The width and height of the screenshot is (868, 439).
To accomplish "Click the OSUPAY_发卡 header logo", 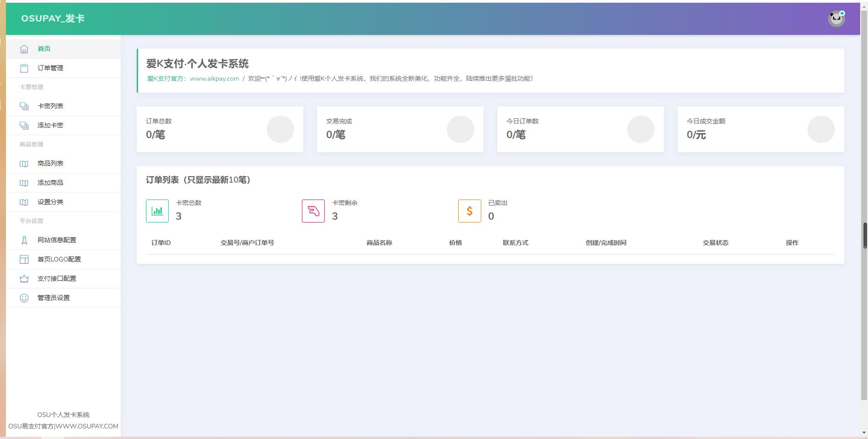I will (53, 18).
